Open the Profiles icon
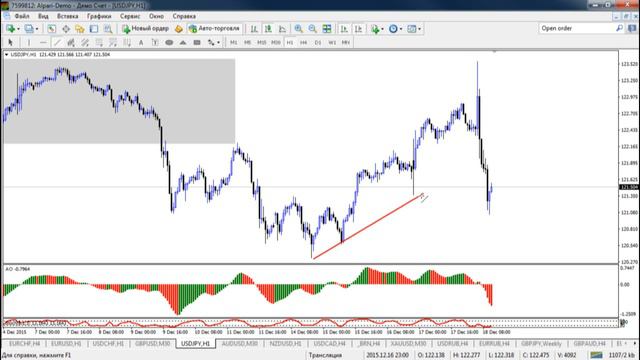 coord(29,29)
